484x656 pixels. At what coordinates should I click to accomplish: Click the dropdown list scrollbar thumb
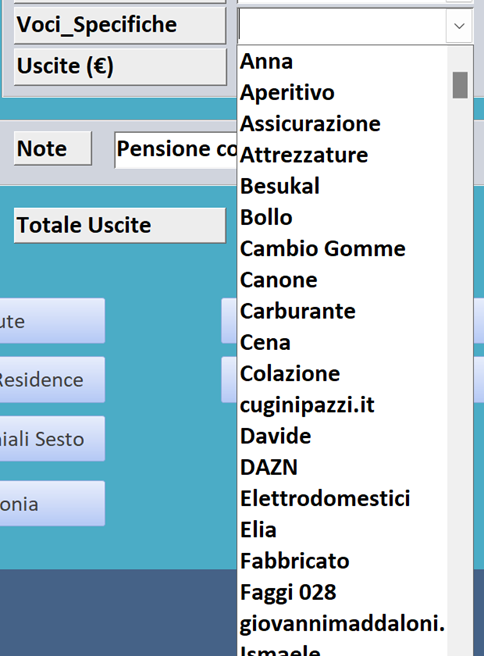click(x=460, y=85)
